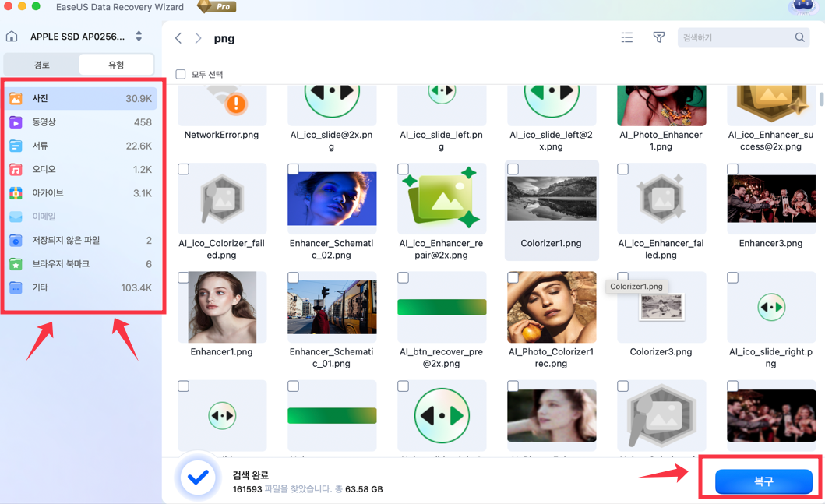Tick checkbox for AI_ico_Enhancer_failed.png
Viewport: 825px width, 504px height.
pos(622,169)
